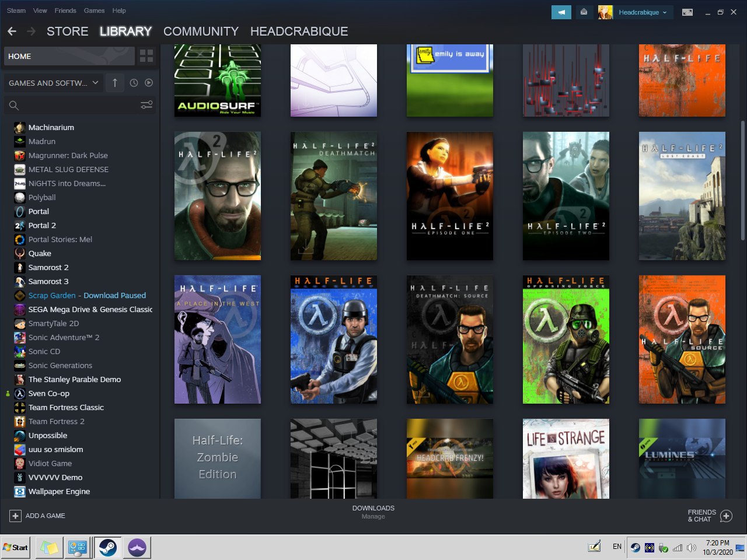747x560 pixels.
Task: Sort library by recent activity clock
Action: pyautogui.click(x=134, y=83)
